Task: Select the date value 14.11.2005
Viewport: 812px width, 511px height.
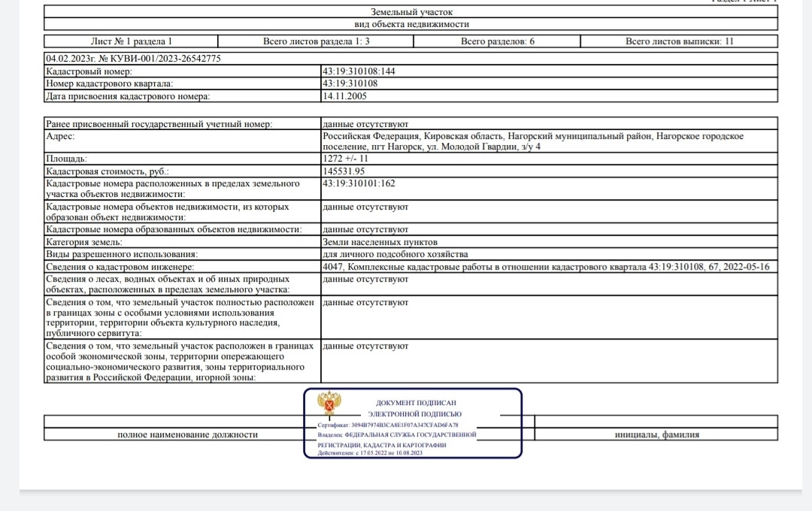Action: pos(344,96)
